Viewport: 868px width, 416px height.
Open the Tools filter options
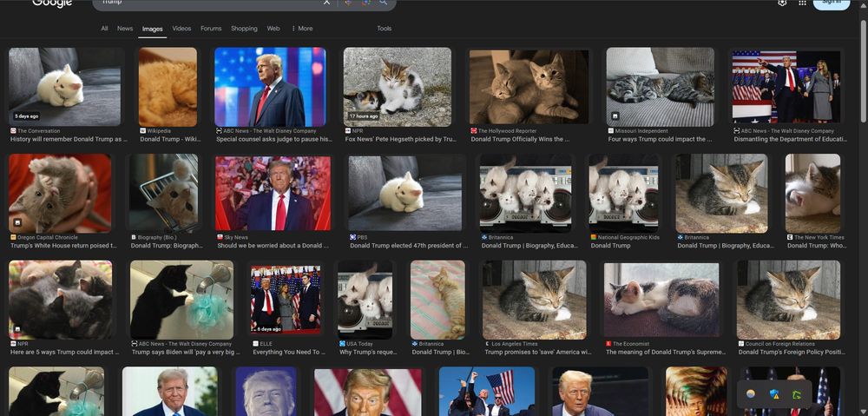pos(385,29)
